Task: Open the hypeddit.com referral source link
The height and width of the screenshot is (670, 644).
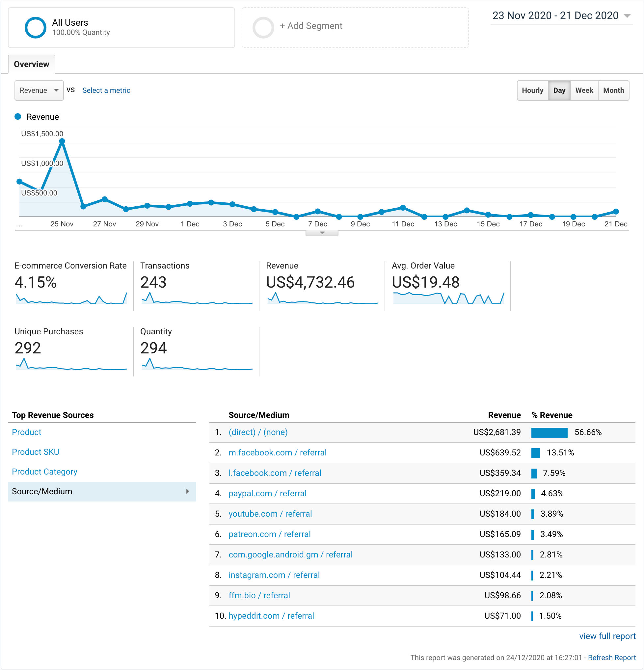Action: tap(271, 616)
